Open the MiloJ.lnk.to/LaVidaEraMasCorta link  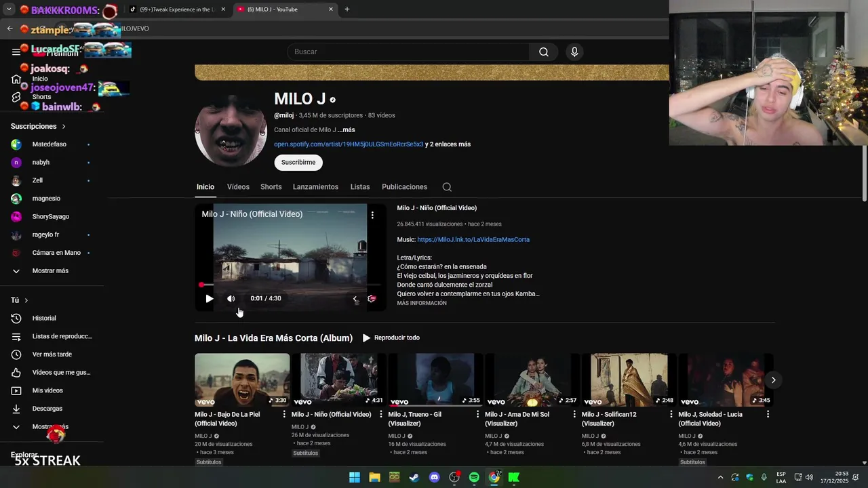click(x=473, y=239)
